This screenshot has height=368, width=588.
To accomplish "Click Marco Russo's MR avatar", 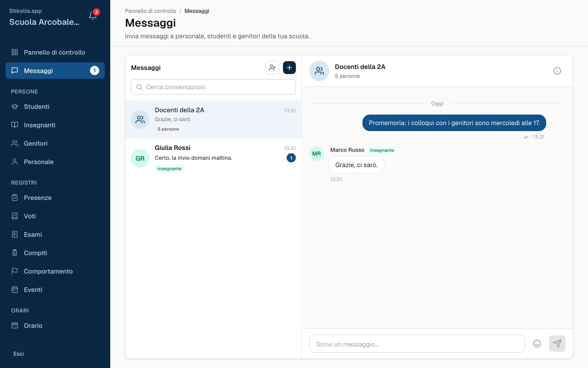I will [x=316, y=154].
